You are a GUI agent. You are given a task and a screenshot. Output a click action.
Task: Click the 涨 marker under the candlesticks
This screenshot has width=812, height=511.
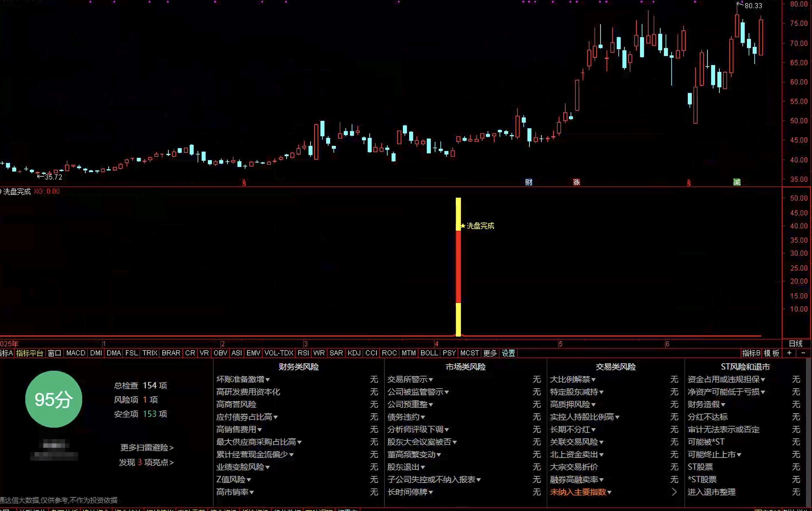[x=576, y=182]
